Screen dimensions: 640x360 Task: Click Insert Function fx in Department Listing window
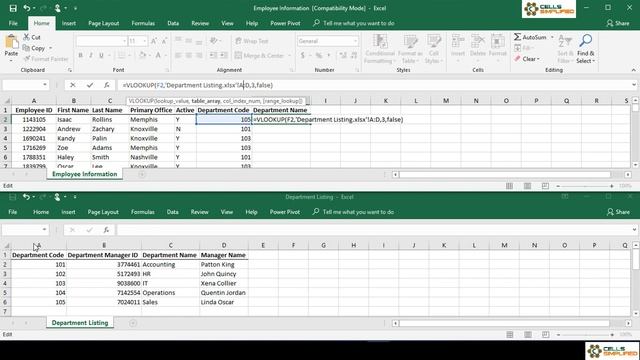tap(106, 230)
